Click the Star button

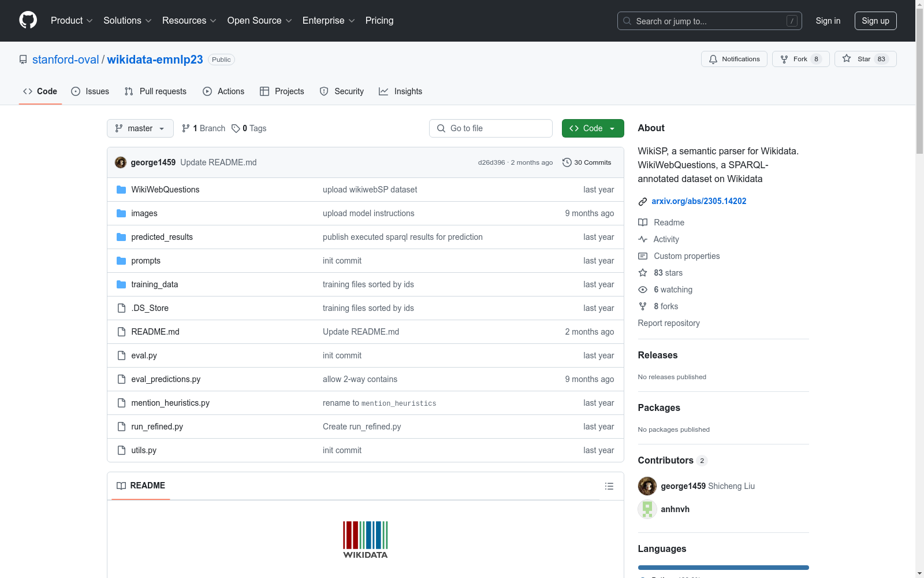pos(865,59)
